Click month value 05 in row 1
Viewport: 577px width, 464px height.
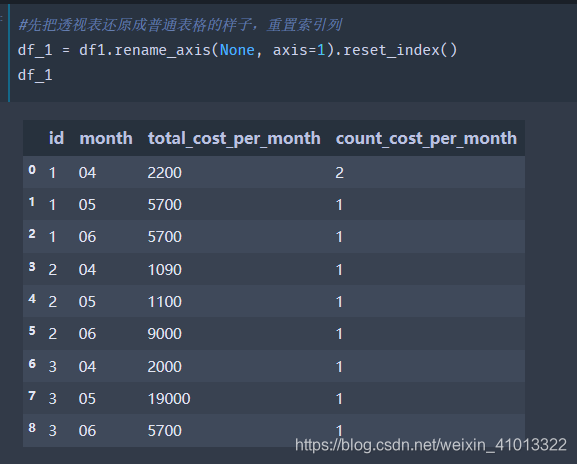[87, 205]
